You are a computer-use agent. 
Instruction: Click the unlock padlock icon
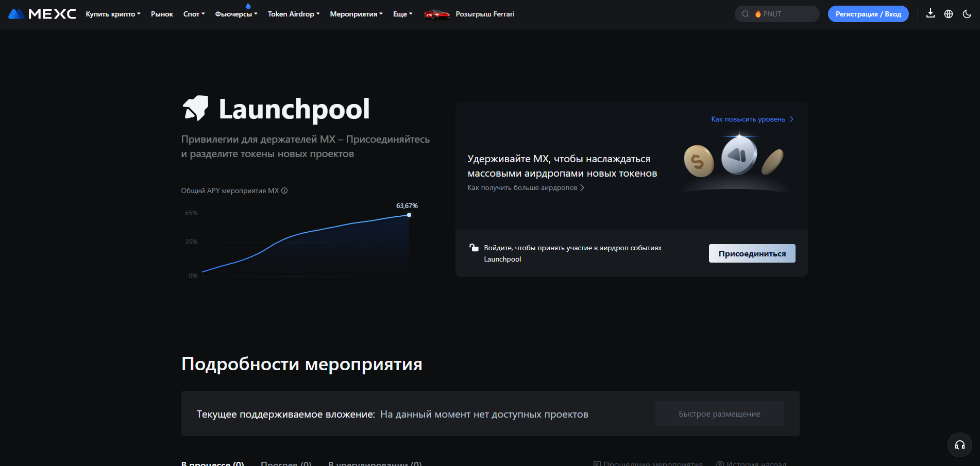click(474, 248)
